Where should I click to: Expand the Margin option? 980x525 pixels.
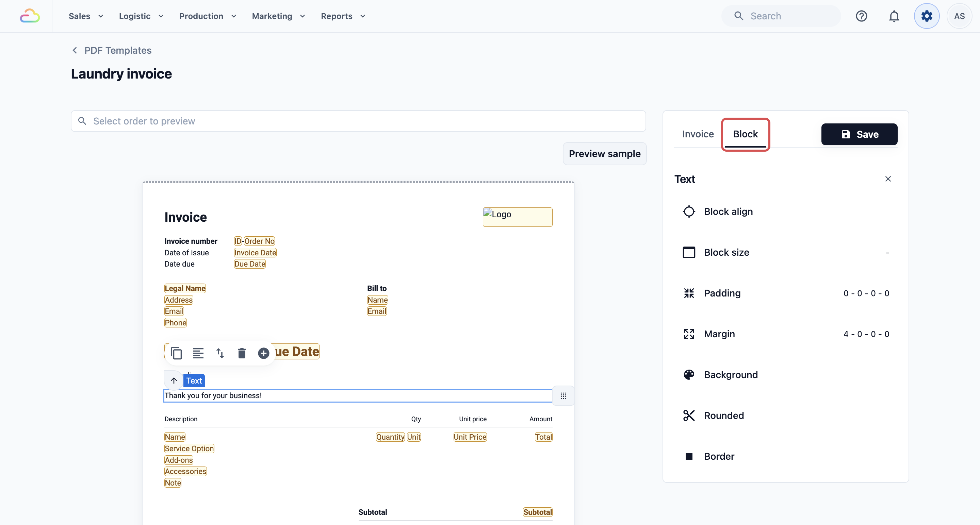point(786,334)
